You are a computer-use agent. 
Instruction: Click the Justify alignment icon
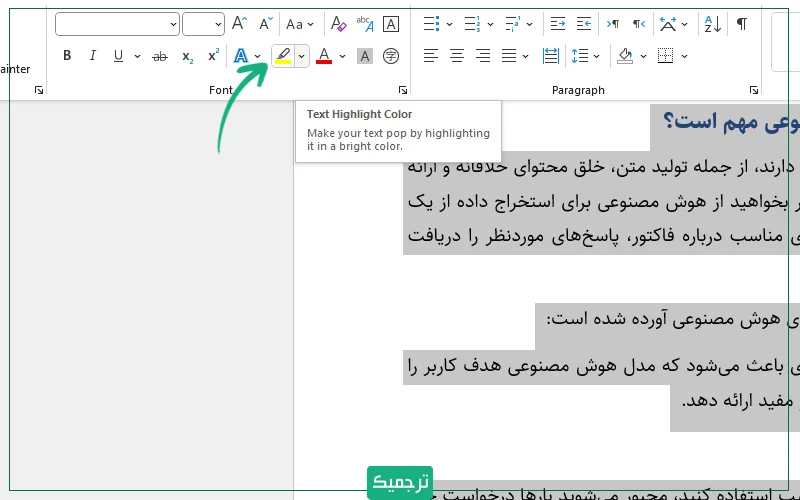click(509, 56)
